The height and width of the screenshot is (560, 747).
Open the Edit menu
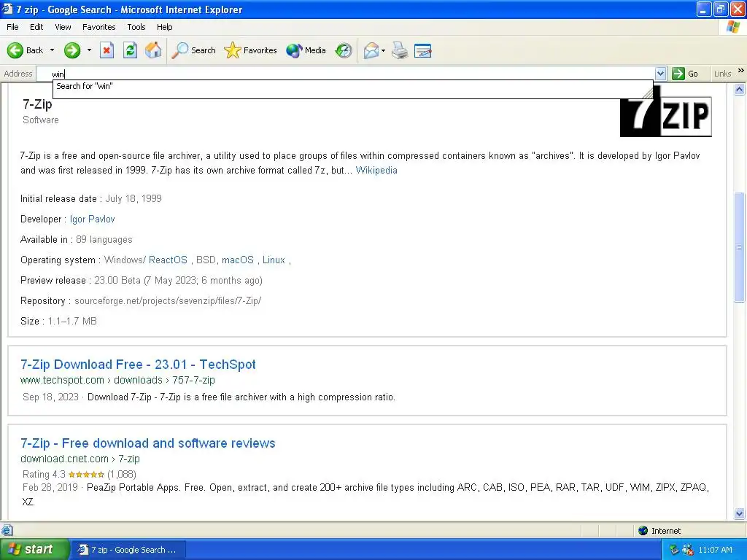pos(36,27)
